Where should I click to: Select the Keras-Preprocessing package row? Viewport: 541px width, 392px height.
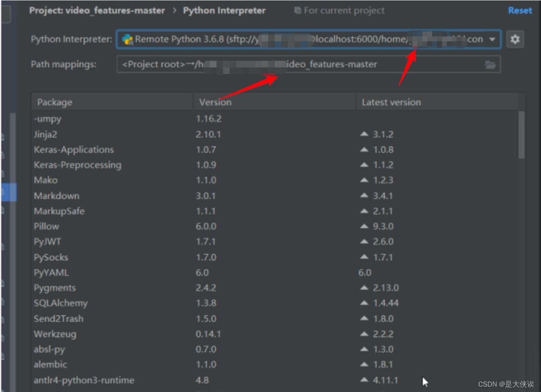coord(275,165)
